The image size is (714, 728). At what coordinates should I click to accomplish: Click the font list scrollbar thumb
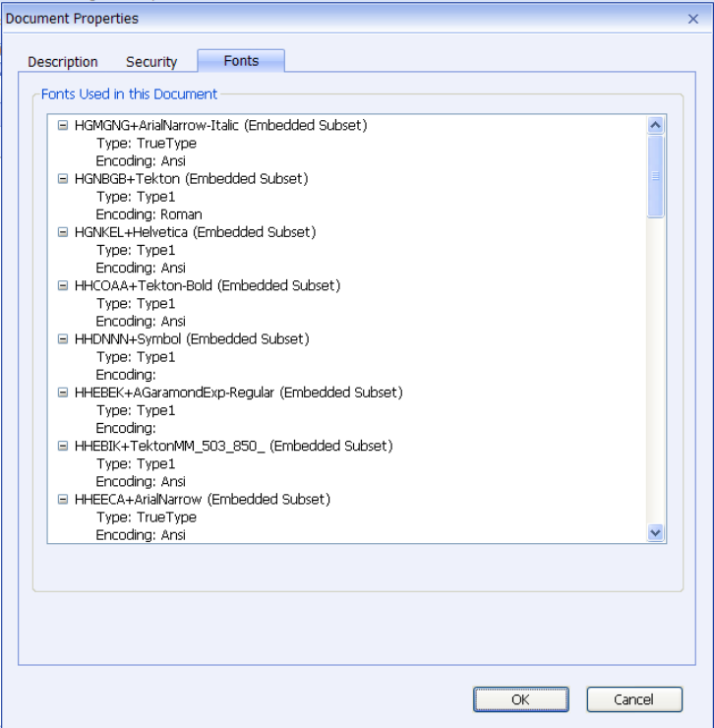point(656,176)
